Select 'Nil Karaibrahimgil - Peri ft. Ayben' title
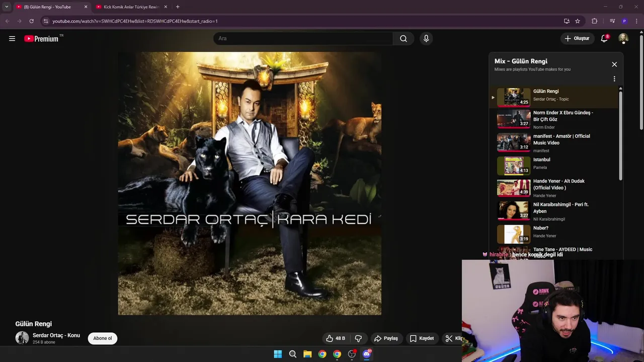 click(x=560, y=208)
